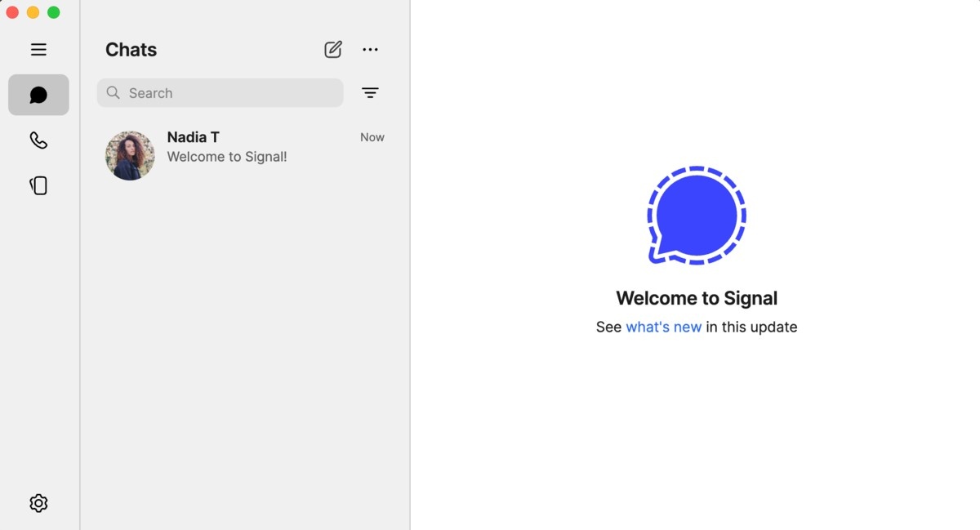The height and width of the screenshot is (530, 980).
Task: Select the Chats tab icon
Action: click(38, 95)
